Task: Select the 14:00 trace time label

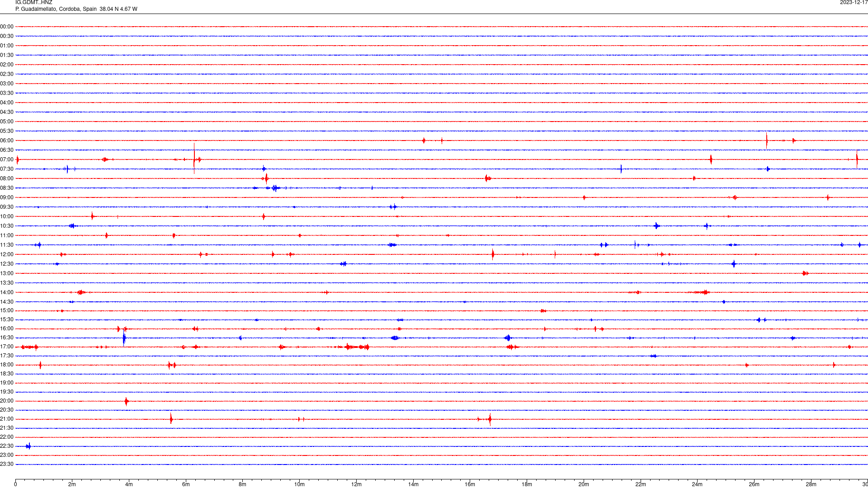Action: tap(7, 292)
